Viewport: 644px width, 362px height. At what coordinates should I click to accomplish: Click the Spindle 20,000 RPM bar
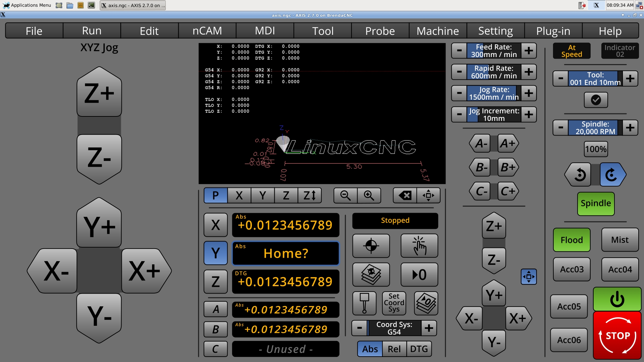pyautogui.click(x=595, y=127)
